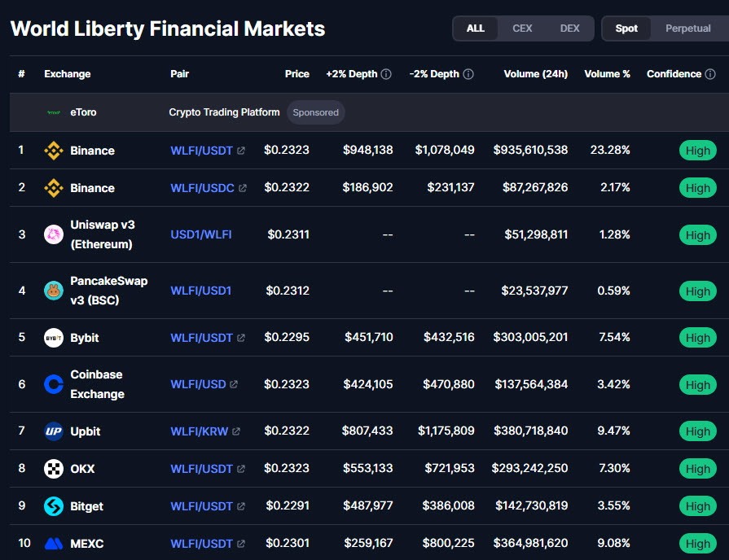Click the Binance logo in row 1

click(54, 151)
